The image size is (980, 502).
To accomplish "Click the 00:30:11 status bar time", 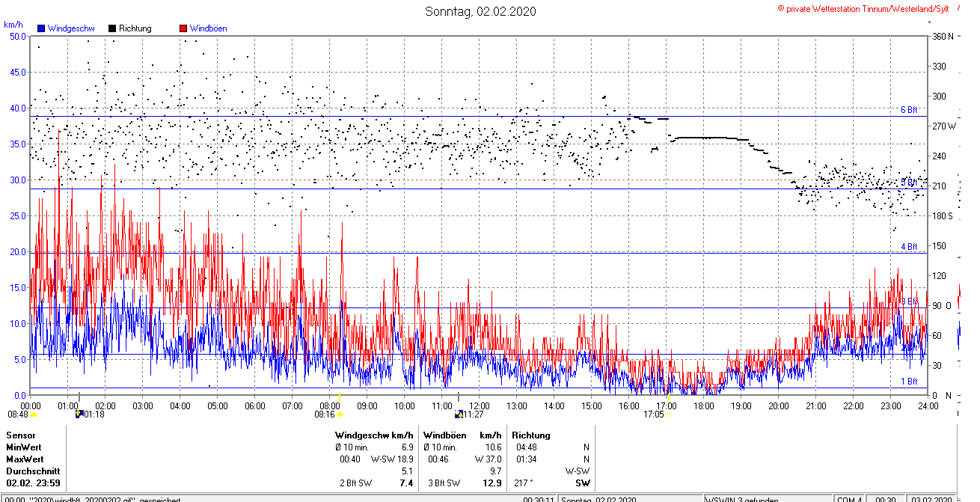I will (539, 500).
